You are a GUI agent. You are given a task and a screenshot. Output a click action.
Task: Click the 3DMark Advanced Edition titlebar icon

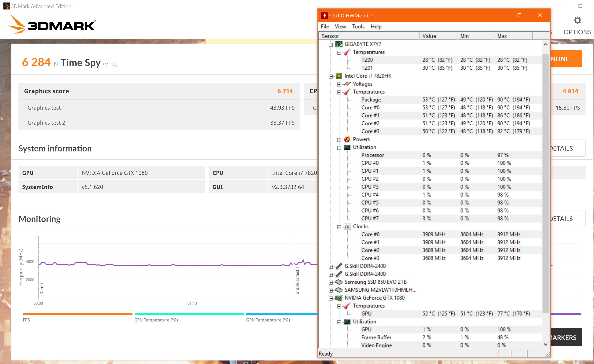click(x=7, y=6)
